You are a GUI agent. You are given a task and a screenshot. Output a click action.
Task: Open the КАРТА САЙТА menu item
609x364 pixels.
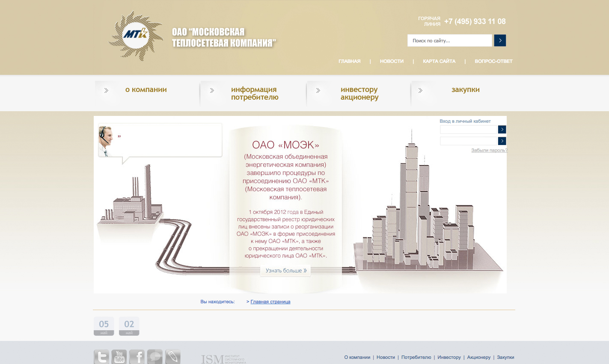439,61
